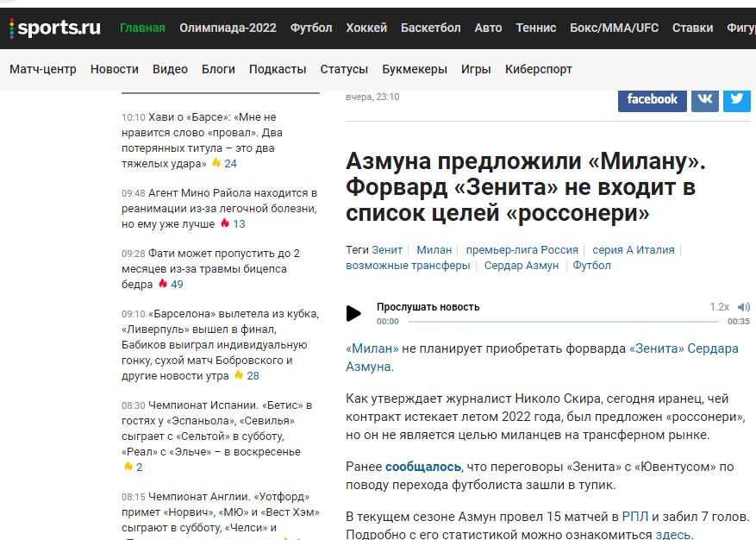Click the sports.ru logo

[55, 28]
